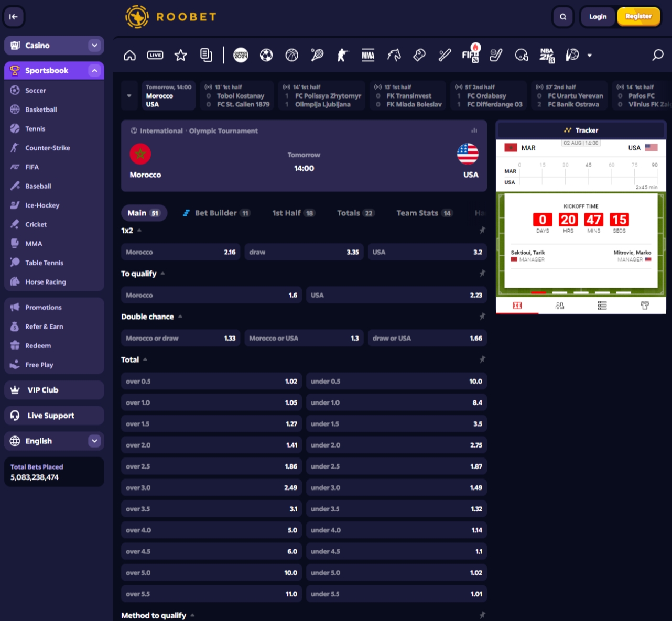Open the Refer & Earn link

coord(44,326)
